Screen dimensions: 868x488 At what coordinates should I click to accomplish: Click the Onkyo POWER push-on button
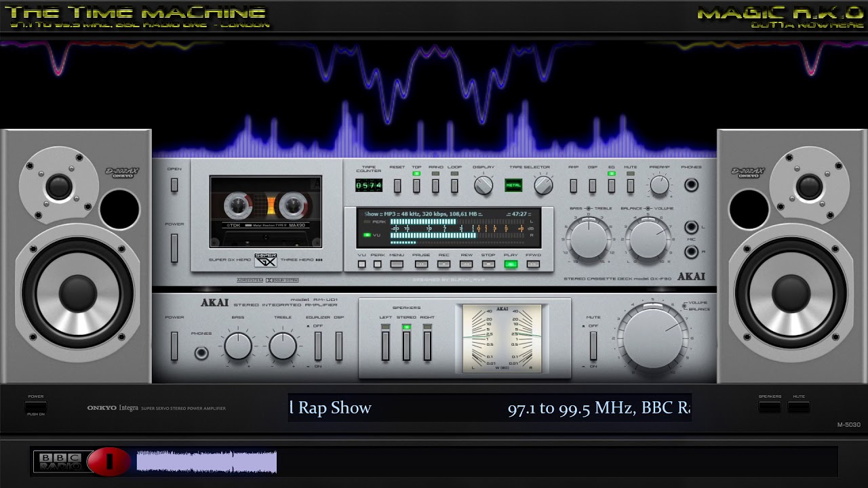36,406
